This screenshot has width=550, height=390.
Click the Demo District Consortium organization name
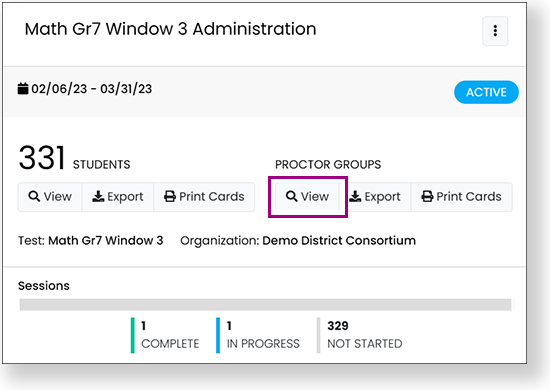(x=339, y=241)
